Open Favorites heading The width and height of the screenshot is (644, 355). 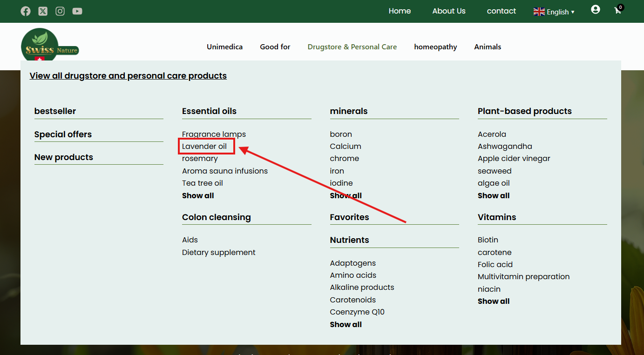click(349, 217)
